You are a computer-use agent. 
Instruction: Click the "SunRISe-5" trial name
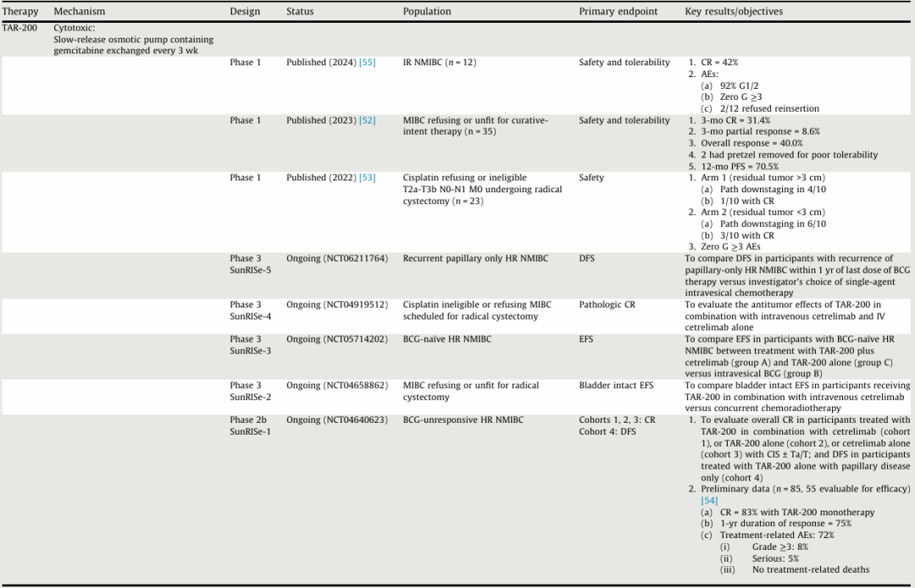(250, 270)
